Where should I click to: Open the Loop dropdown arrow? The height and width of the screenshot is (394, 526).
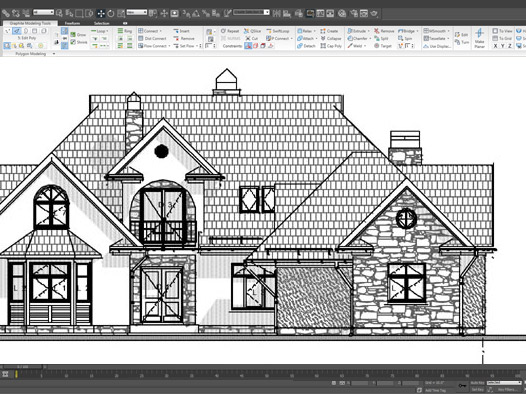(x=107, y=31)
